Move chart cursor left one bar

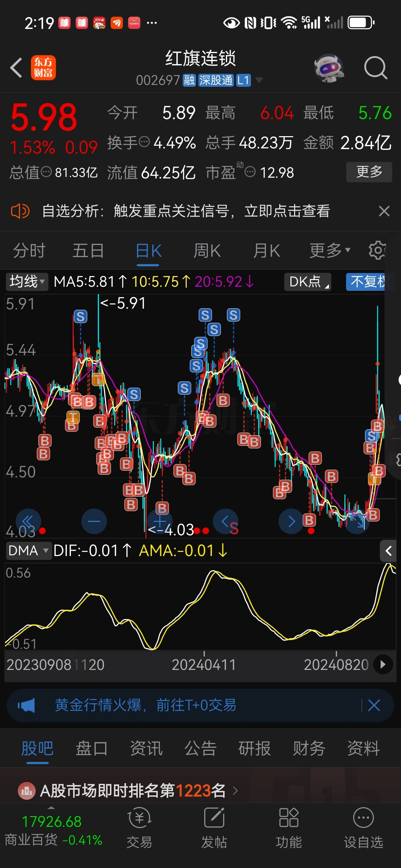pos(225,521)
